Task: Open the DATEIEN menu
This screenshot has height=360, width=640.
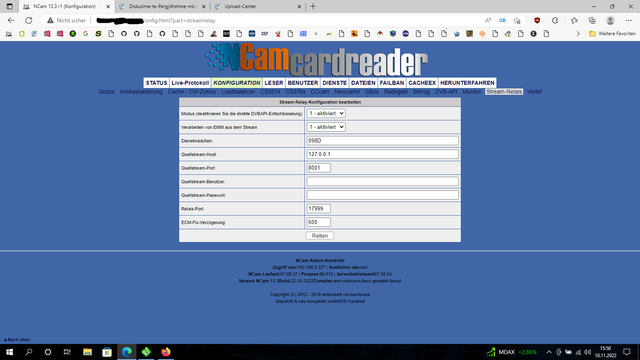Action: coord(363,83)
